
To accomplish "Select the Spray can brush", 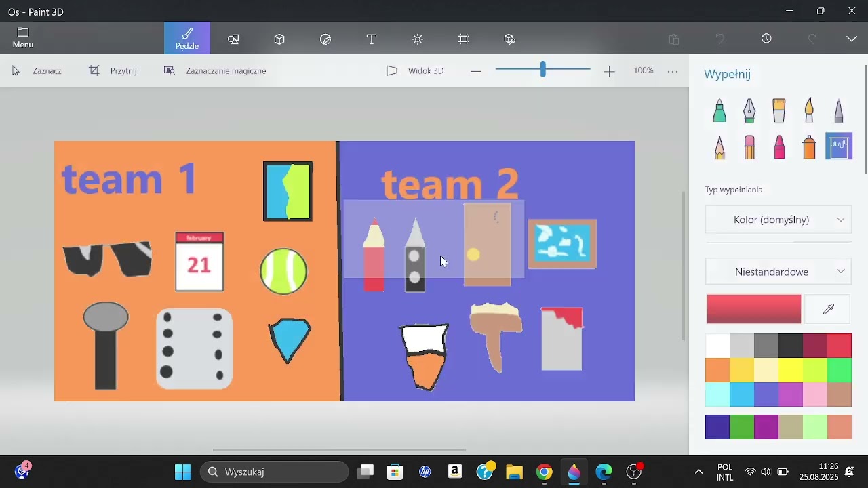I will click(809, 147).
